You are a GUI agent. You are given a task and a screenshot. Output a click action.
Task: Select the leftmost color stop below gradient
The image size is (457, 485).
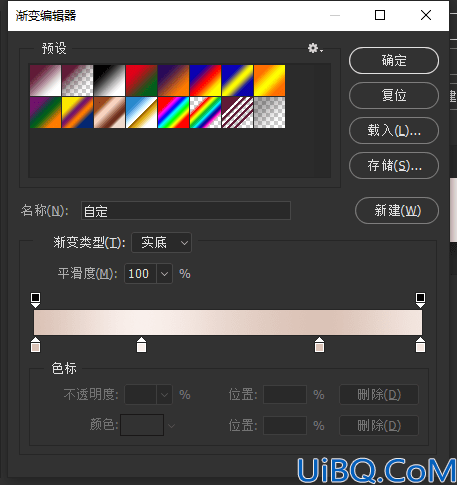[x=35, y=345]
